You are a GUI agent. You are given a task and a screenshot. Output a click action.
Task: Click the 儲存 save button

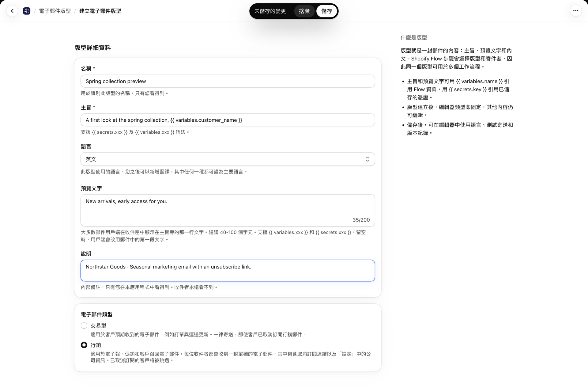[x=326, y=11]
